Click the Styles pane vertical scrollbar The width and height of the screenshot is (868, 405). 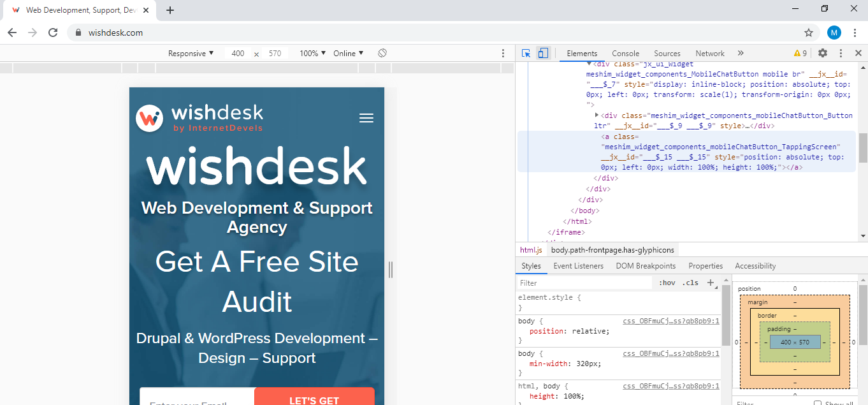725,316
